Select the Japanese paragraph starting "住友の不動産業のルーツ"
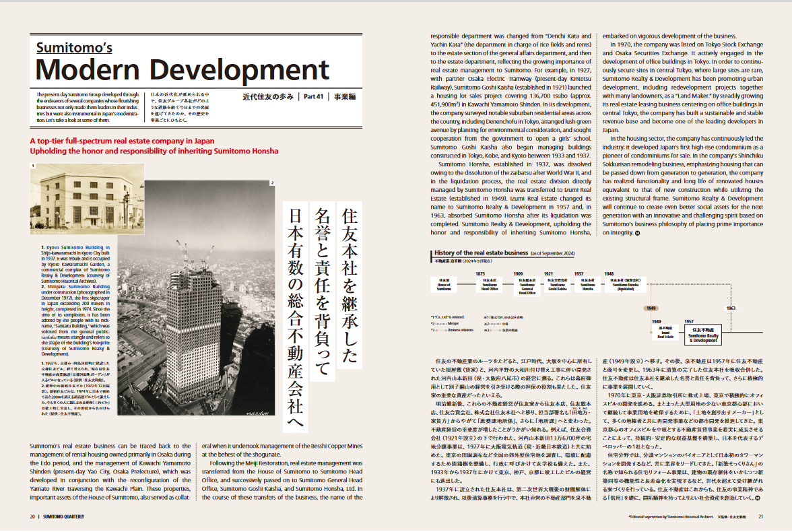The width and height of the screenshot is (792, 532). click(510, 378)
